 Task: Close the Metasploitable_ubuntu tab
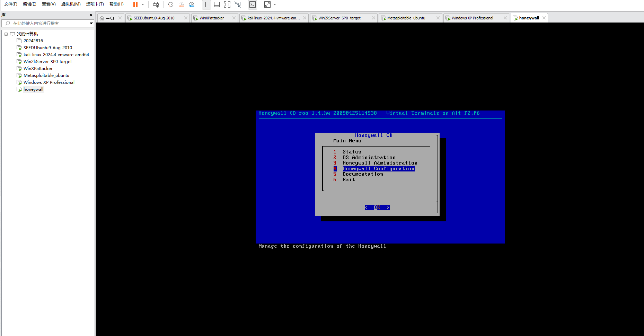[x=438, y=18]
